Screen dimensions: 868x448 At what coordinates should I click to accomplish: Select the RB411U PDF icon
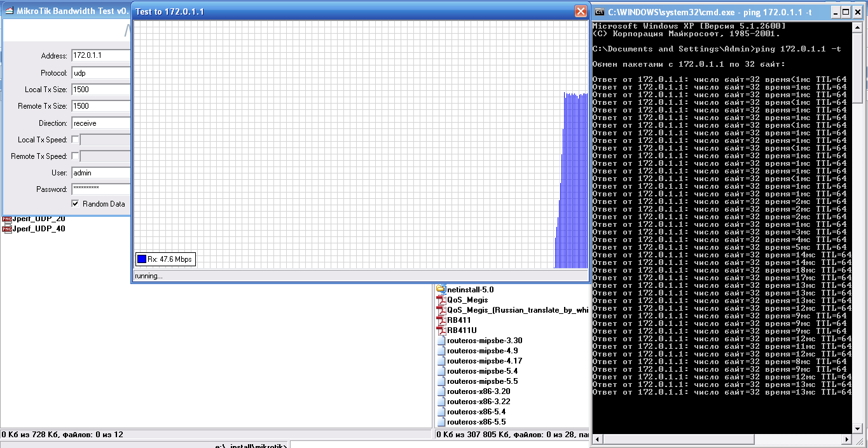pos(441,330)
